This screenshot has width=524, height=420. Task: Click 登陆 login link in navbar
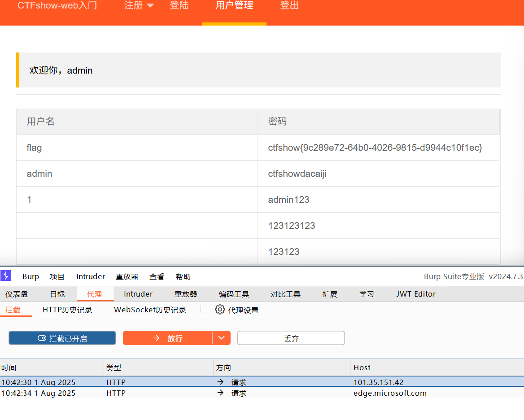tap(179, 6)
